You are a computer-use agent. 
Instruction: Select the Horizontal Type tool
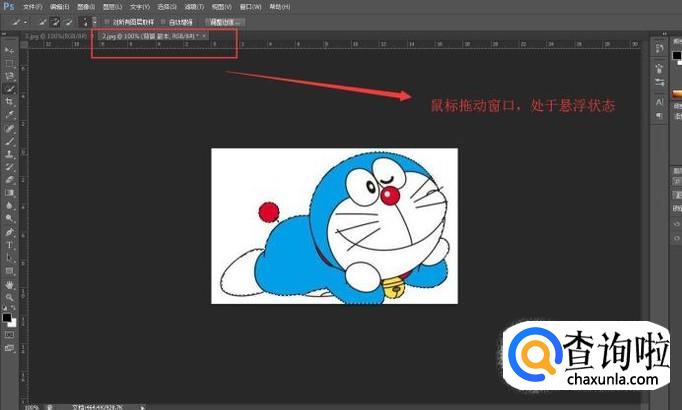9,245
